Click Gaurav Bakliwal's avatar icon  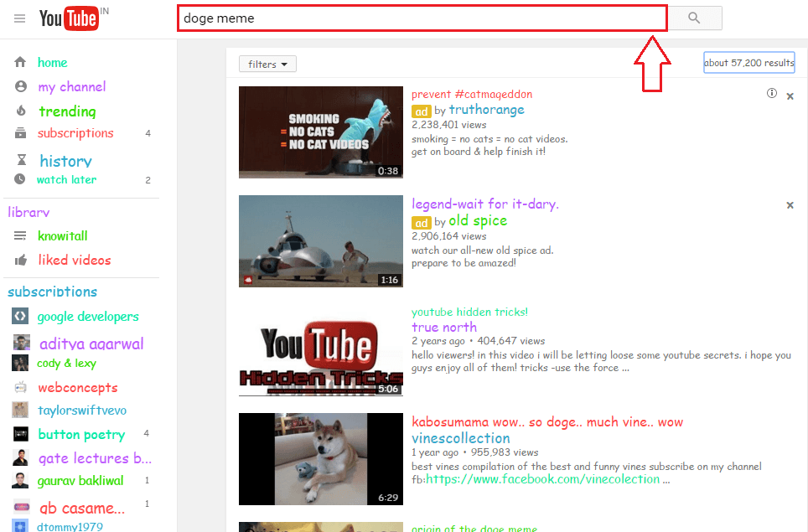pyautogui.click(x=20, y=480)
